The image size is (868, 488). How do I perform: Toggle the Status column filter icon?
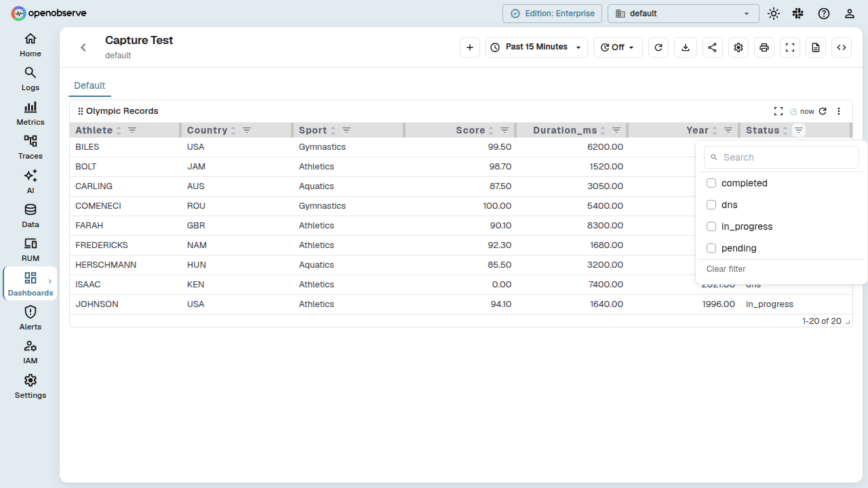[x=799, y=130]
